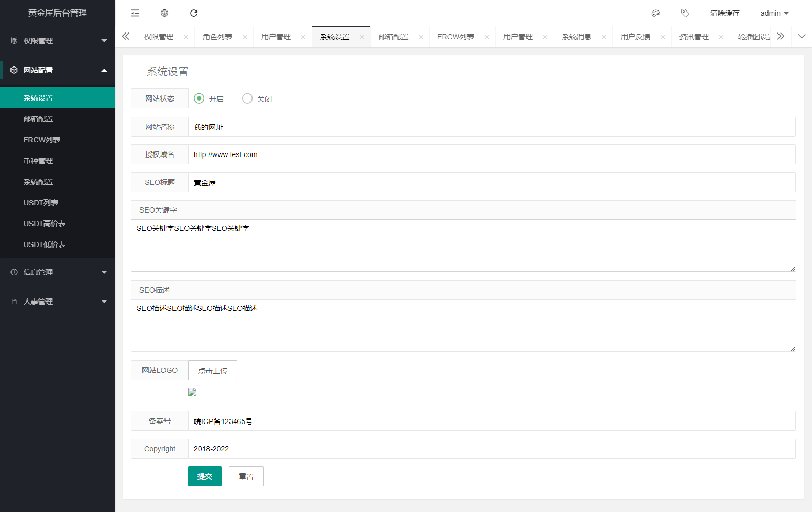The width and height of the screenshot is (812, 512).
Task: Switch to the FRCW列表 tab
Action: click(455, 37)
